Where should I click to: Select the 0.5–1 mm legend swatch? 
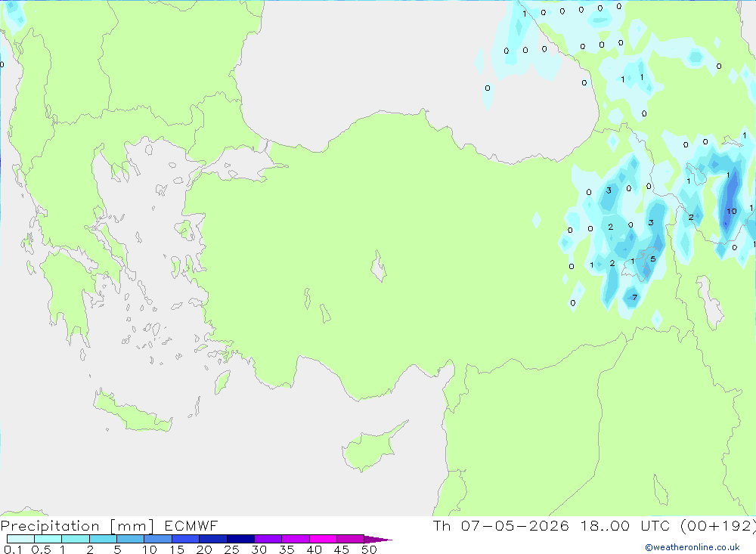pos(48,539)
